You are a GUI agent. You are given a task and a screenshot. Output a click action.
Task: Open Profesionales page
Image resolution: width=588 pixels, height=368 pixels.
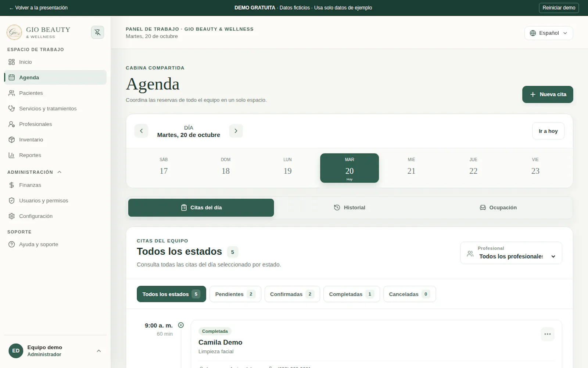(x=55, y=124)
